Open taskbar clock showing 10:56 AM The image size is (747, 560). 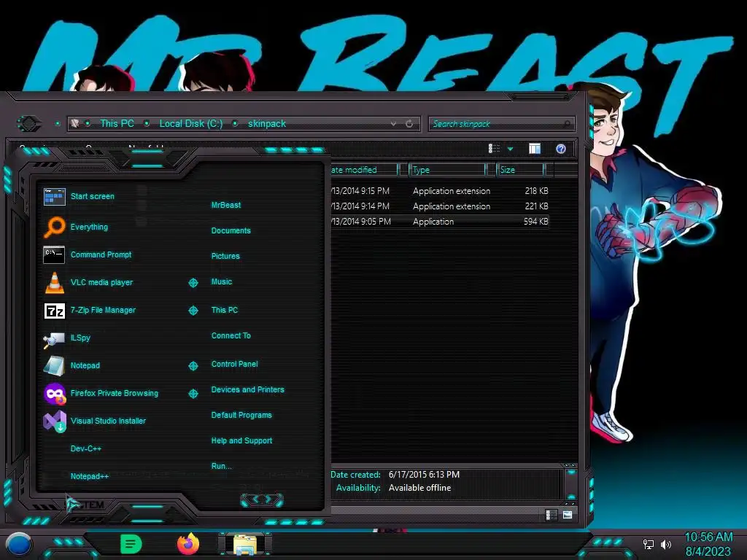click(x=708, y=544)
